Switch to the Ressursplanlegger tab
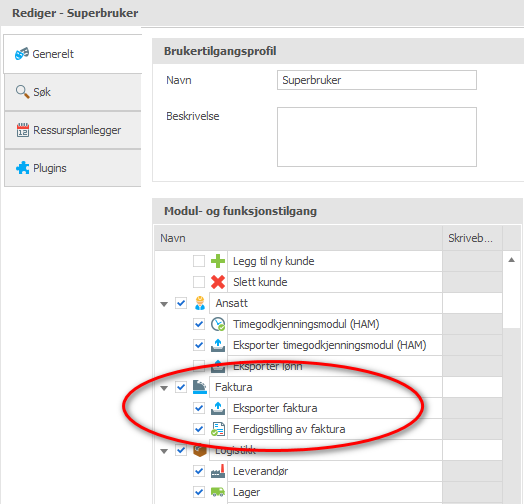Viewport: 524px width, 504px height. point(73,130)
